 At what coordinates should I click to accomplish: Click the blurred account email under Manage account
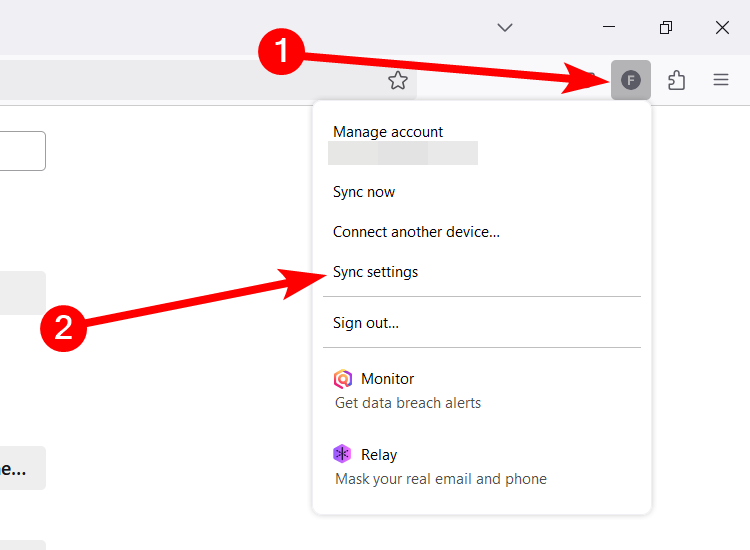[x=403, y=153]
